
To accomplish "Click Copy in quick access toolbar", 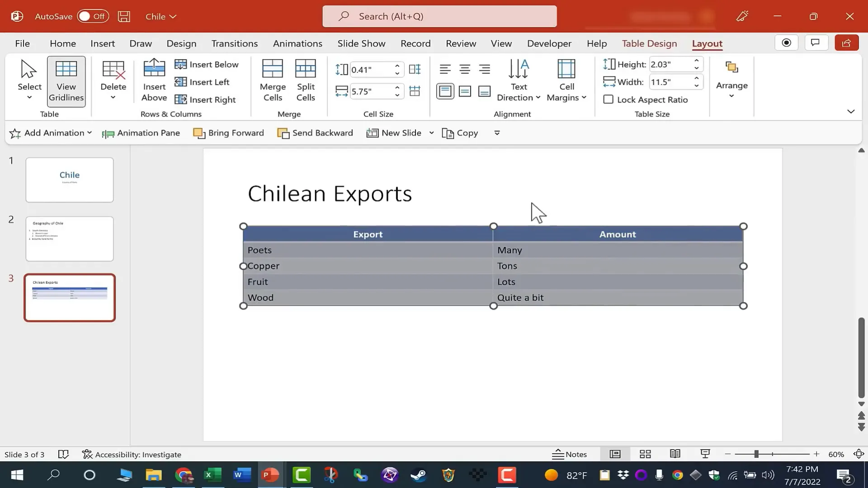I will [460, 133].
